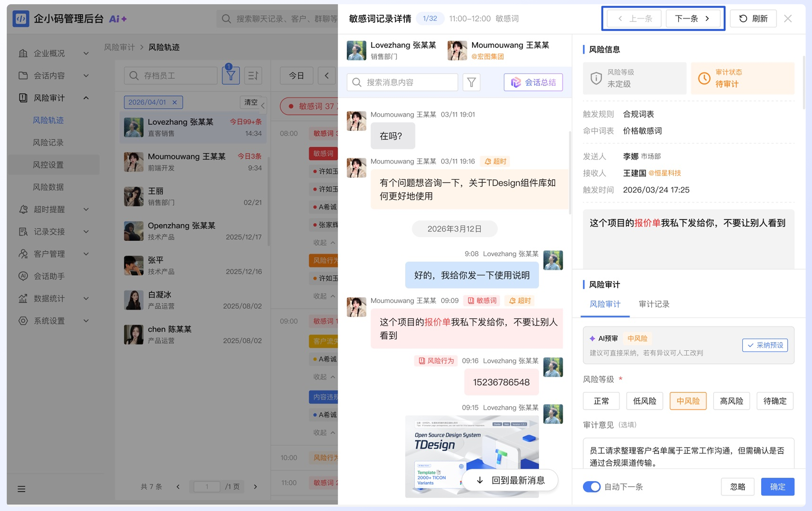Image resolution: width=812 pixels, height=511 pixels.
Task: Click 会话总结 AI summary button
Action: click(533, 82)
